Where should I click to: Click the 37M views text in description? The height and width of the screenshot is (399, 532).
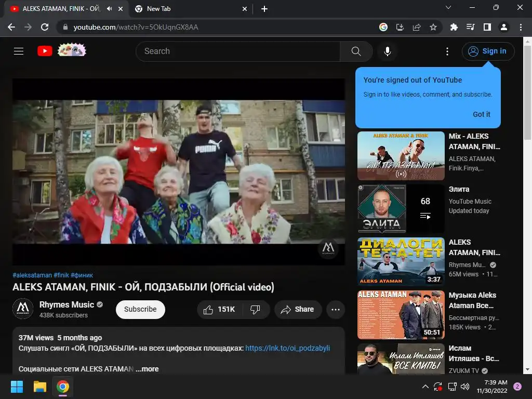click(36, 338)
